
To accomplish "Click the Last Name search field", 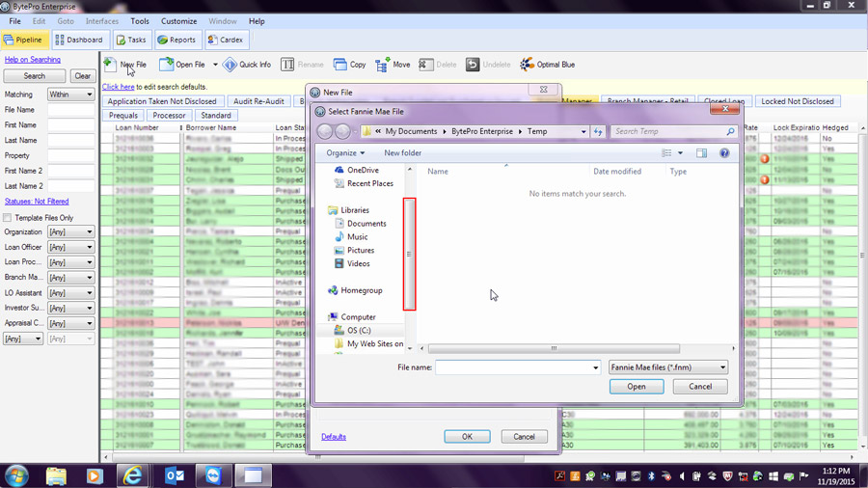I will click(x=70, y=141).
